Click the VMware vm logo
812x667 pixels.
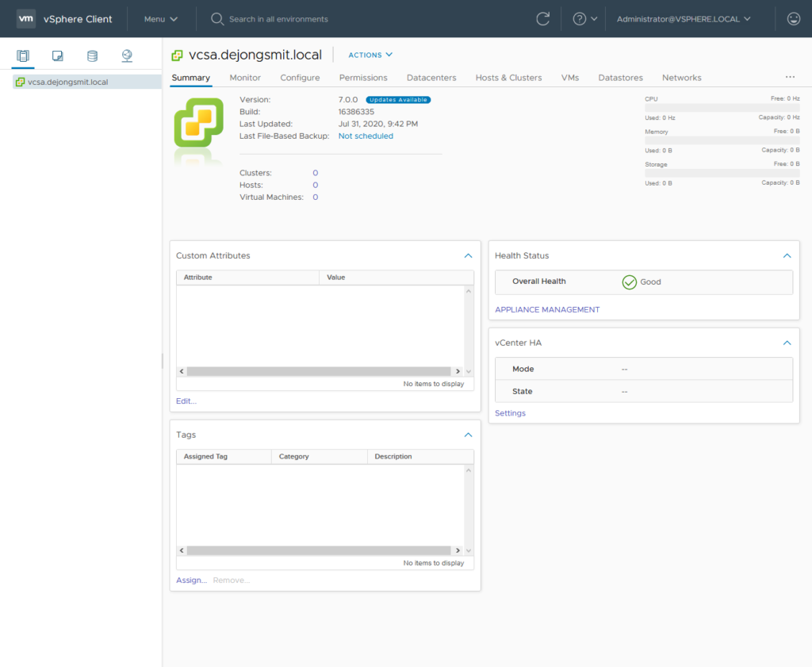tap(26, 19)
